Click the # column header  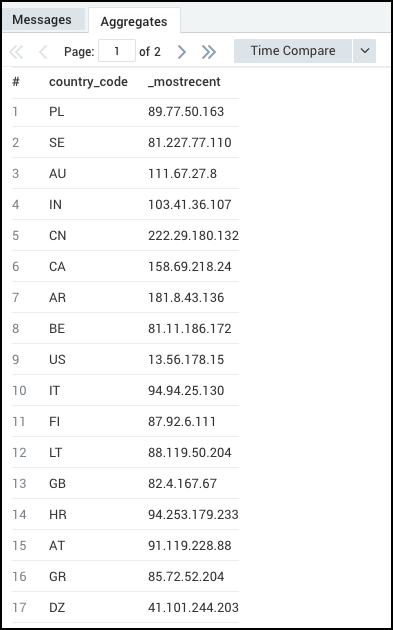pyautogui.click(x=16, y=82)
